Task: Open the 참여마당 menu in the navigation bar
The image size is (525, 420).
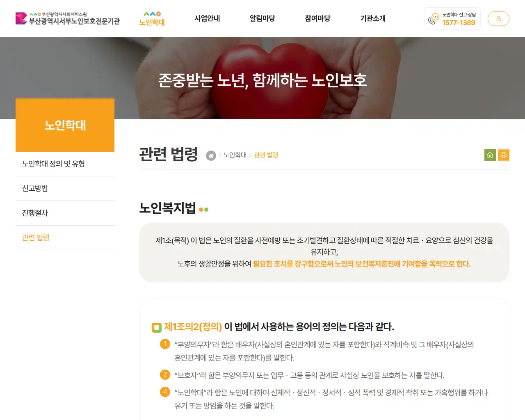Action: (x=317, y=18)
